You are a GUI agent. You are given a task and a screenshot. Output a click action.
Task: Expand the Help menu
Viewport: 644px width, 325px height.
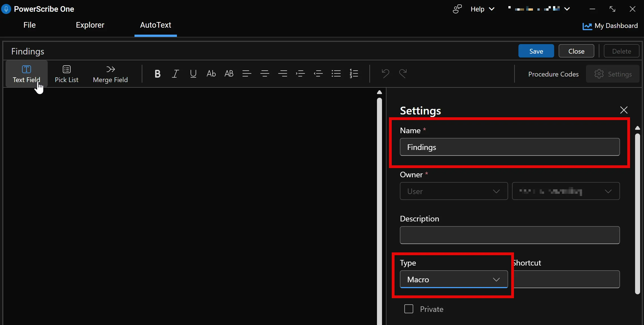[482, 9]
